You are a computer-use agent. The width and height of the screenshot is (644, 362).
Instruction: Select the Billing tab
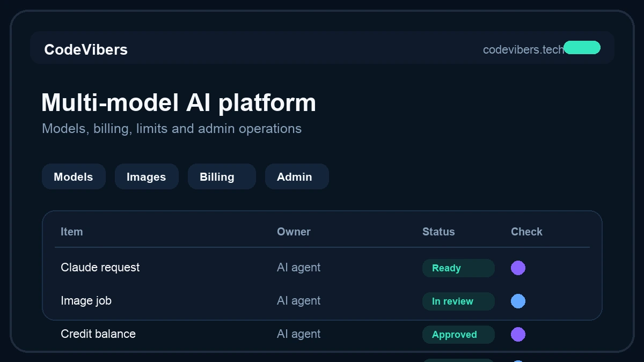tap(222, 176)
